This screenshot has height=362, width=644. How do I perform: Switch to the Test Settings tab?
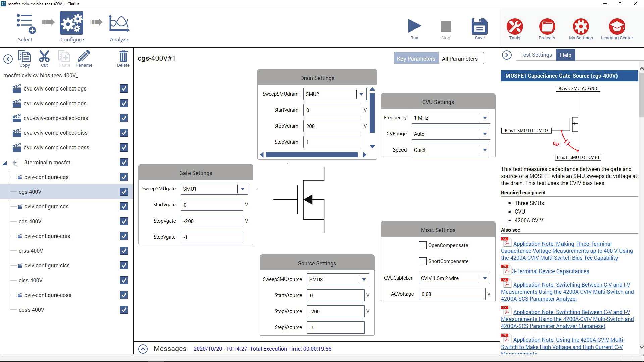tap(536, 55)
